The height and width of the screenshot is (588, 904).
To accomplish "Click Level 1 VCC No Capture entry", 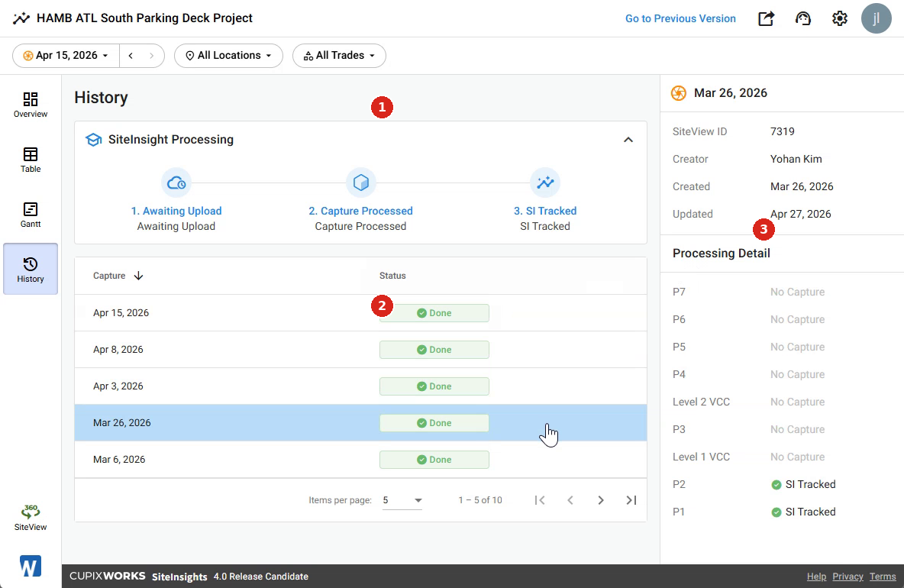I will (797, 457).
